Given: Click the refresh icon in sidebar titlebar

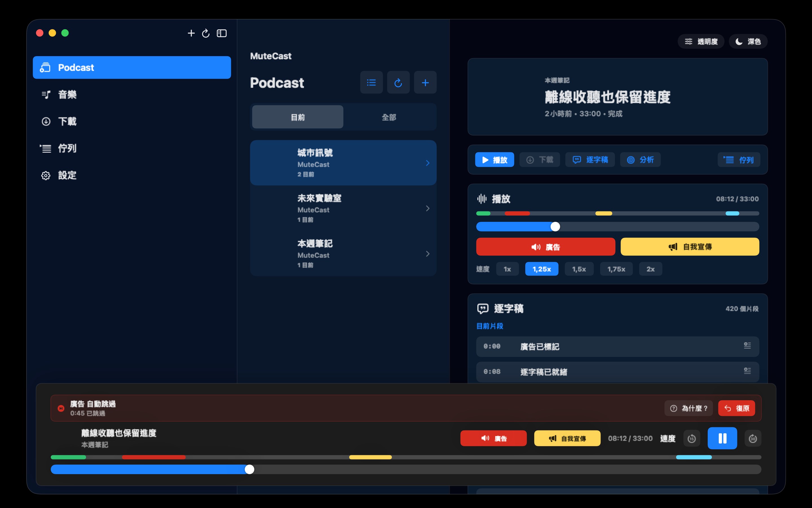Looking at the screenshot, I should click(x=206, y=33).
